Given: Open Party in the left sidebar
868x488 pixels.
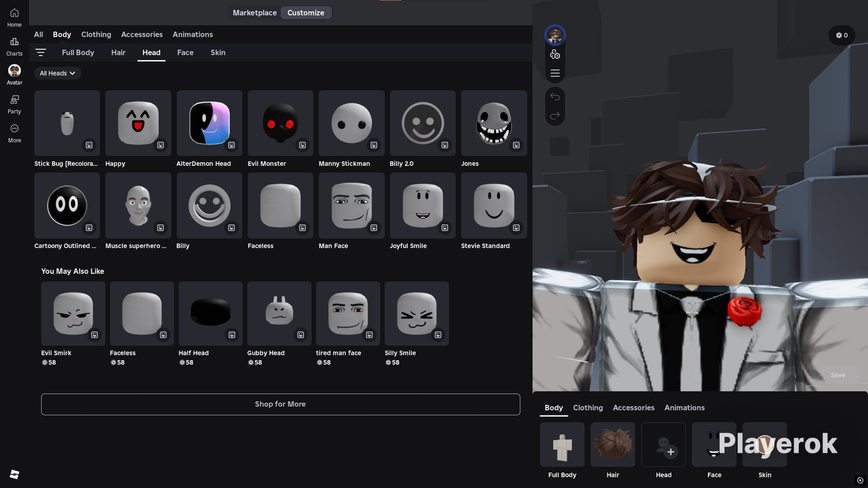Looking at the screenshot, I should pyautogui.click(x=14, y=104).
